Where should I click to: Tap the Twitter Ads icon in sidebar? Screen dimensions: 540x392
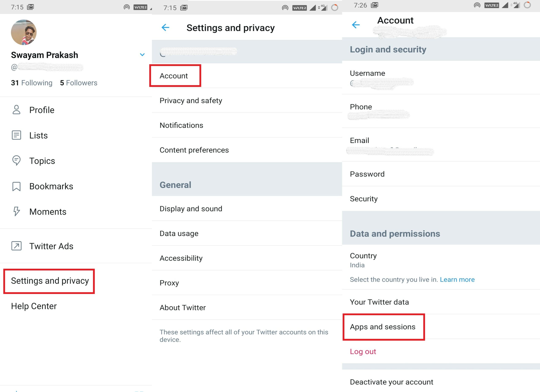(16, 246)
